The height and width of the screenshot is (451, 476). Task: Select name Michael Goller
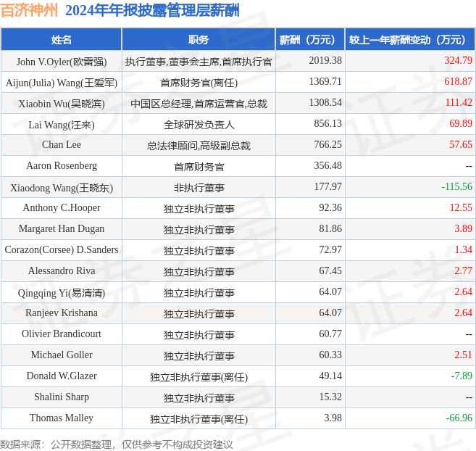coord(62,355)
